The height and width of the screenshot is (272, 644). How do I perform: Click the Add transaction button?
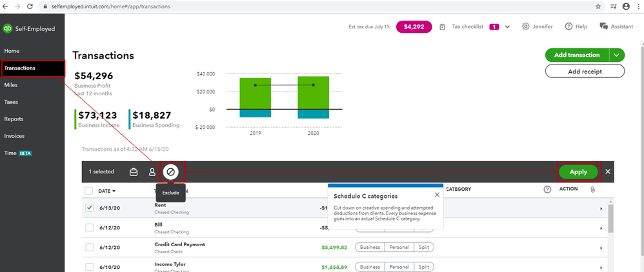(x=577, y=55)
